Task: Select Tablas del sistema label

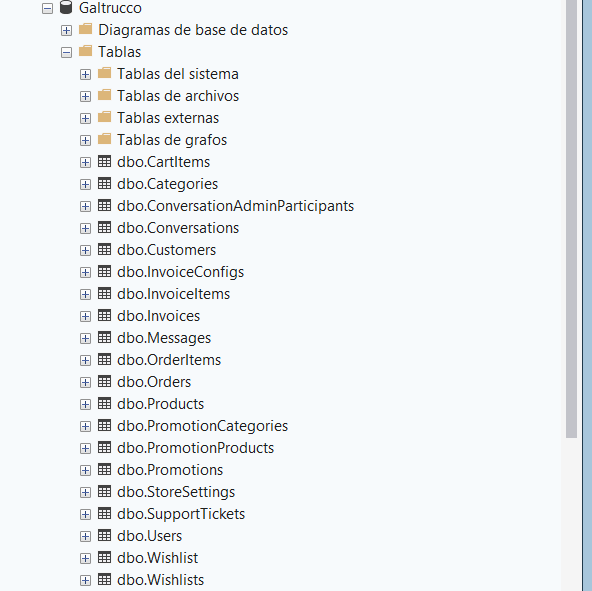Action: pyautogui.click(x=178, y=74)
